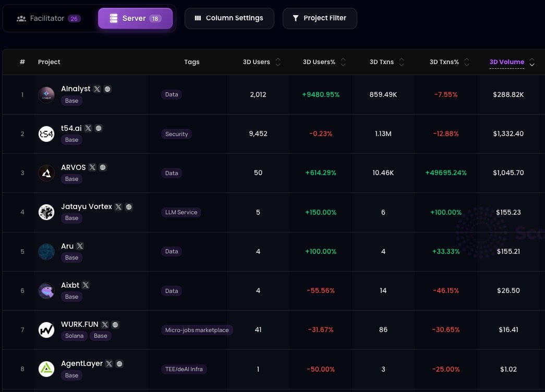545x392 pixels.
Task: Click the t54.ai project logo
Action: click(46, 134)
